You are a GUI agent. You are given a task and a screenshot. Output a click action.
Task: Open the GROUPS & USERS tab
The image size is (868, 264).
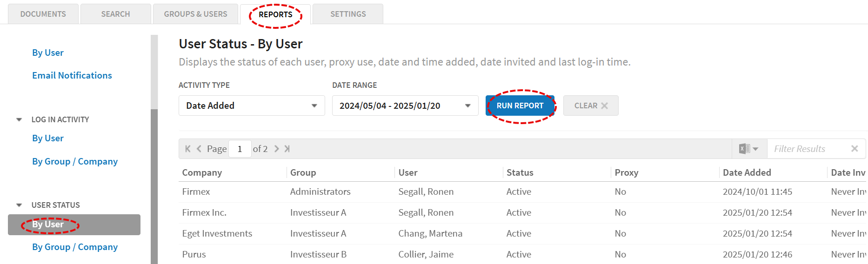[x=195, y=14]
